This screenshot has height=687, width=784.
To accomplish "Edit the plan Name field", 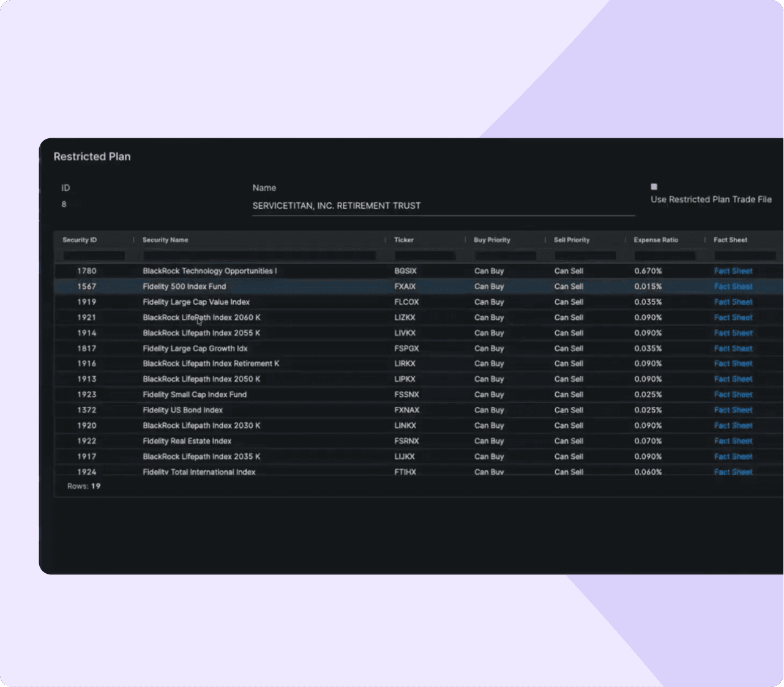I will click(443, 206).
